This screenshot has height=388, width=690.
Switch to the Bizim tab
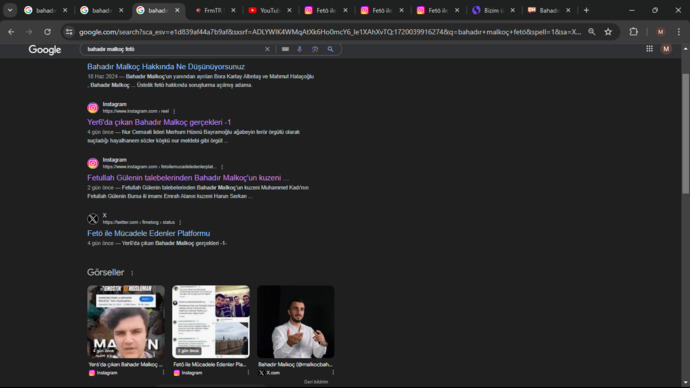click(x=493, y=10)
